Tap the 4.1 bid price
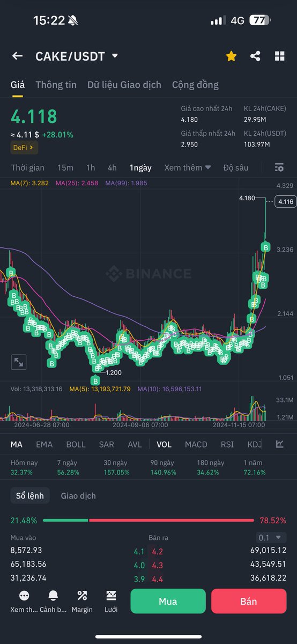Image resolution: width=297 pixels, height=644 pixels. click(139, 551)
